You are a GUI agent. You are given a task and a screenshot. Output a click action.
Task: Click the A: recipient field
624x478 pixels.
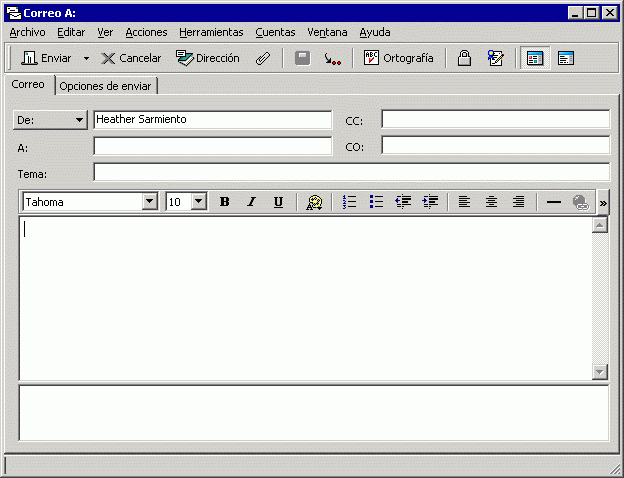pyautogui.click(x=213, y=146)
